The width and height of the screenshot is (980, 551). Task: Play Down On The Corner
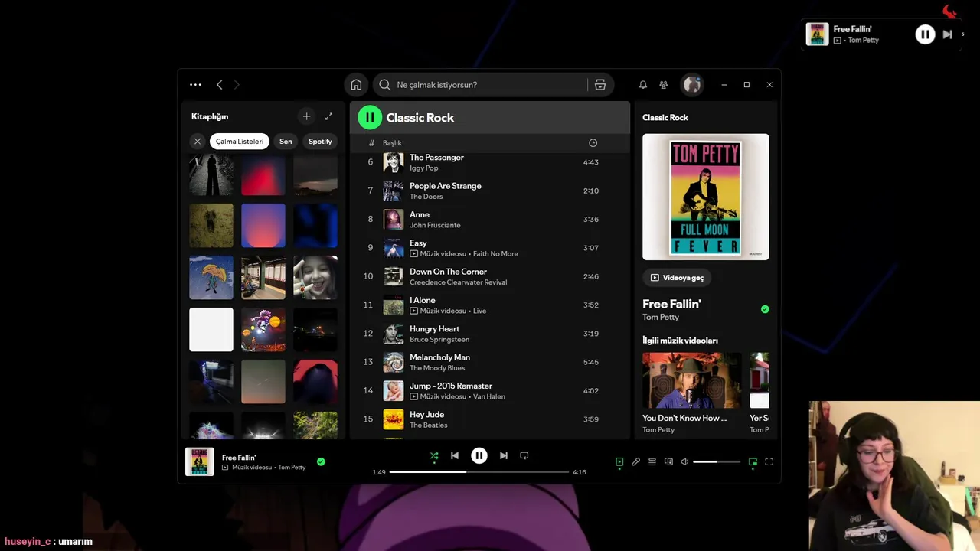click(490, 276)
